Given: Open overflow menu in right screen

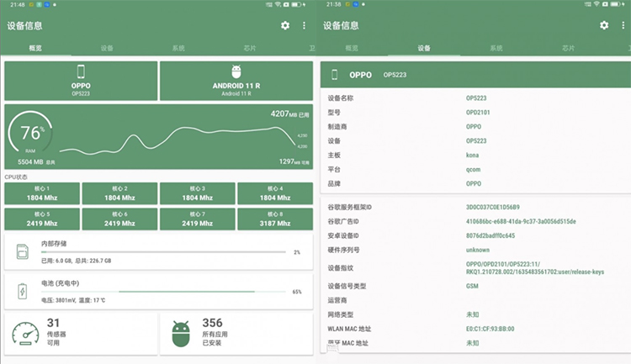Looking at the screenshot, I should pos(623,25).
